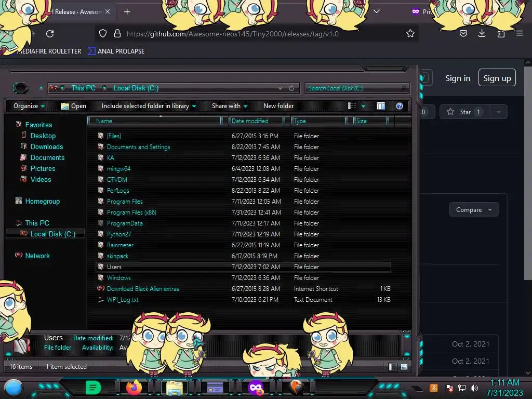Viewport: 532px width, 399px height.
Task: Open ANAL PROLAPSE bookmark
Action: coord(116,51)
